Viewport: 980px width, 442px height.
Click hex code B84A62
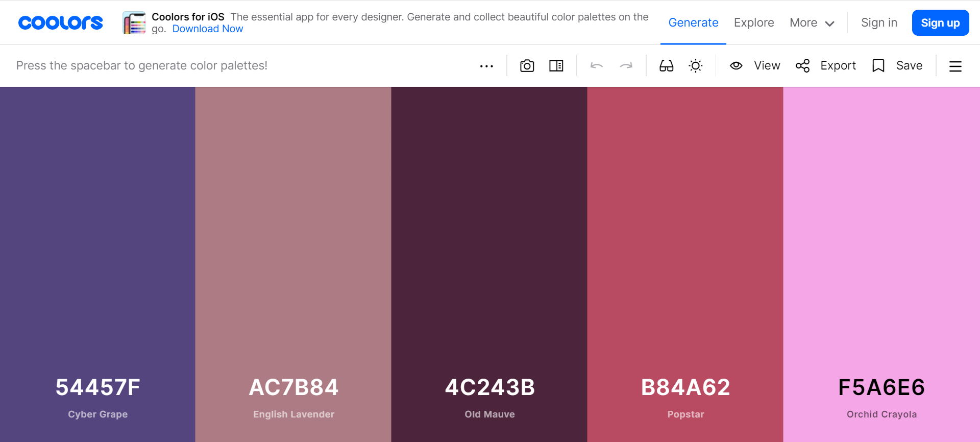(x=686, y=387)
